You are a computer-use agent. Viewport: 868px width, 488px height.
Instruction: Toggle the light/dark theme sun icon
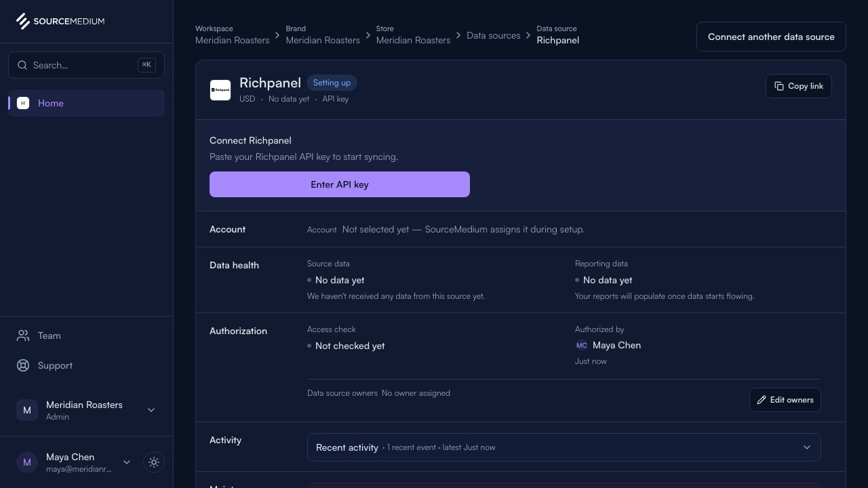click(x=154, y=462)
